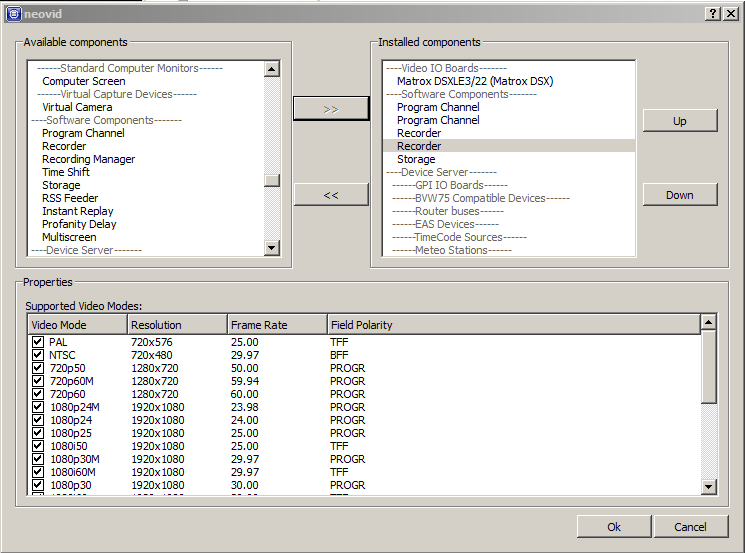
Task: Uncheck the NTSC video mode checkbox
Action: point(38,355)
